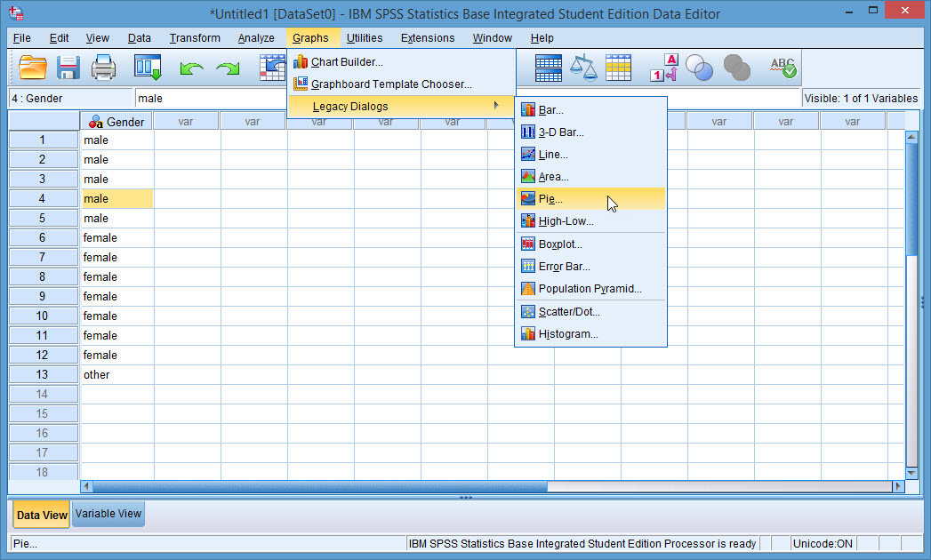
Task: Open the Window menu
Action: [493, 38]
